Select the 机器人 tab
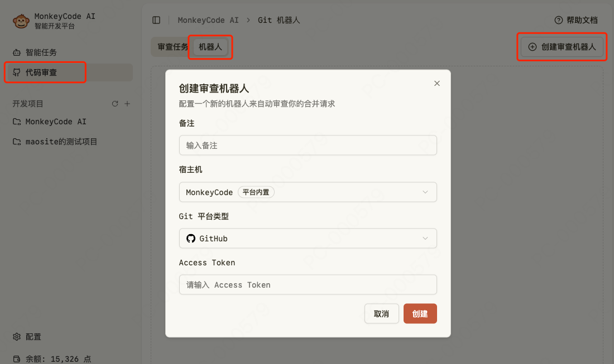This screenshot has width=614, height=364. pyautogui.click(x=210, y=47)
